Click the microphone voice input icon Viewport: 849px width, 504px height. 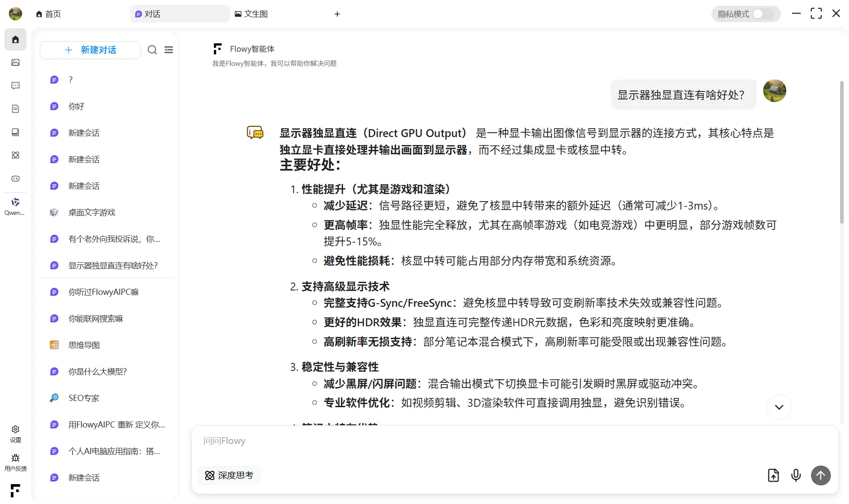(x=795, y=475)
